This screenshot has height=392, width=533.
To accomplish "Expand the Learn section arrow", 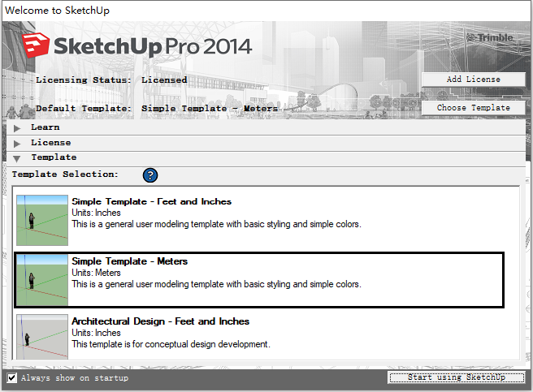I will 16,128.
